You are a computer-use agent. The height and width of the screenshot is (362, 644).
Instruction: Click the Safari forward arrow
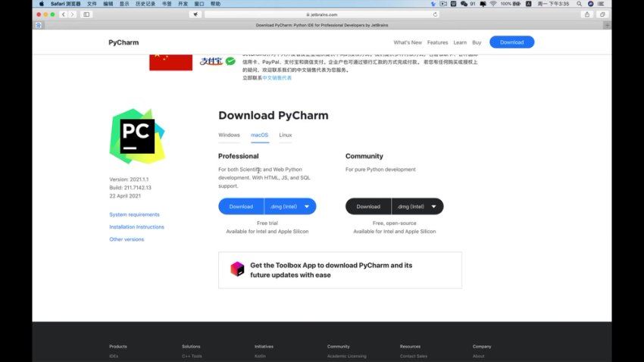click(x=72, y=14)
